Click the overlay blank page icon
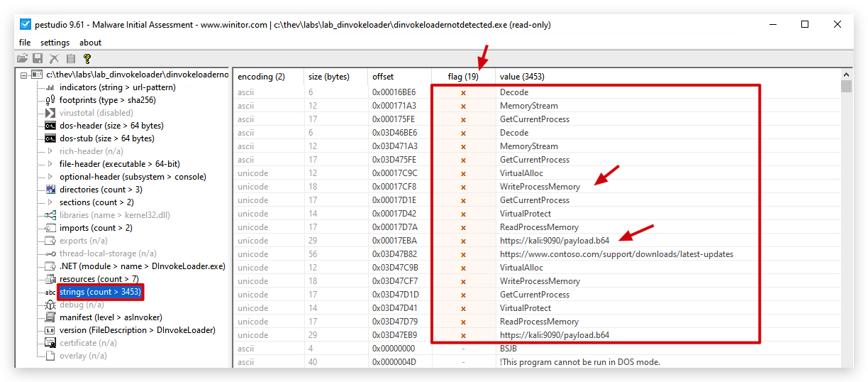The image size is (868, 382). (x=50, y=356)
